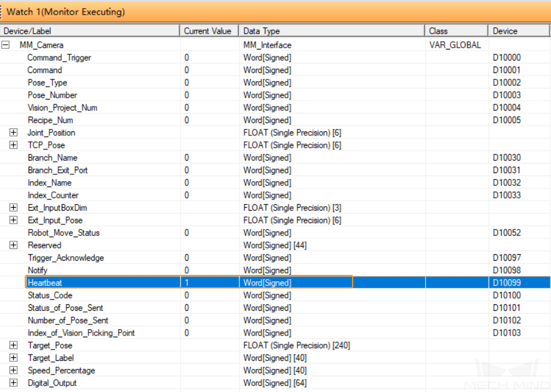Select the Index_of_Vision_Picking_Point label
Image resolution: width=551 pixels, height=392 pixels.
[81, 333]
